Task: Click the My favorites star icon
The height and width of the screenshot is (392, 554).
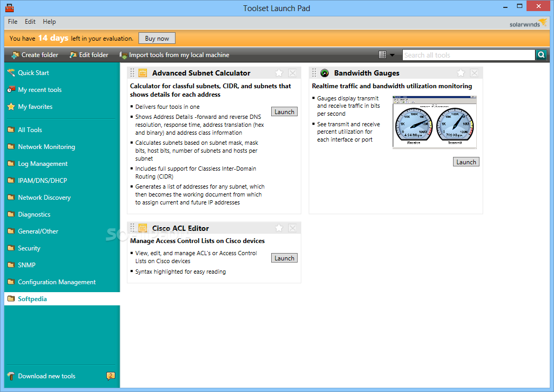Action: point(11,106)
